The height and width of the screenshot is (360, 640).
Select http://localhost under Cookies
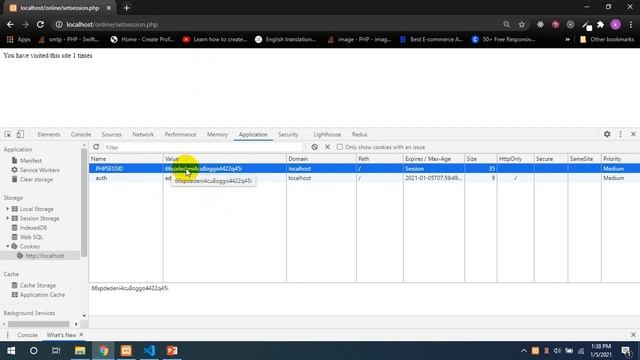(44, 256)
